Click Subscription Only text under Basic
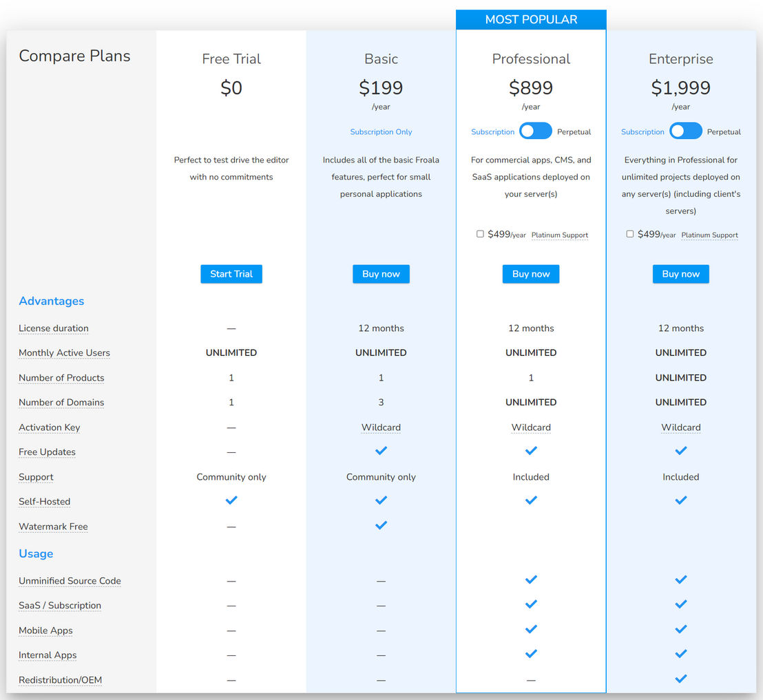 [x=381, y=132]
